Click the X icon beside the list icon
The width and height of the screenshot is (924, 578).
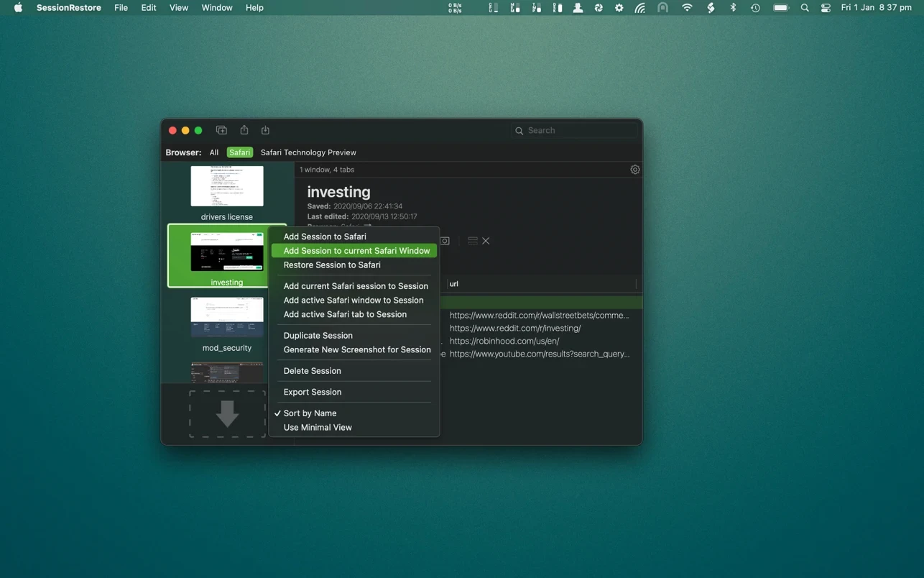[486, 241]
